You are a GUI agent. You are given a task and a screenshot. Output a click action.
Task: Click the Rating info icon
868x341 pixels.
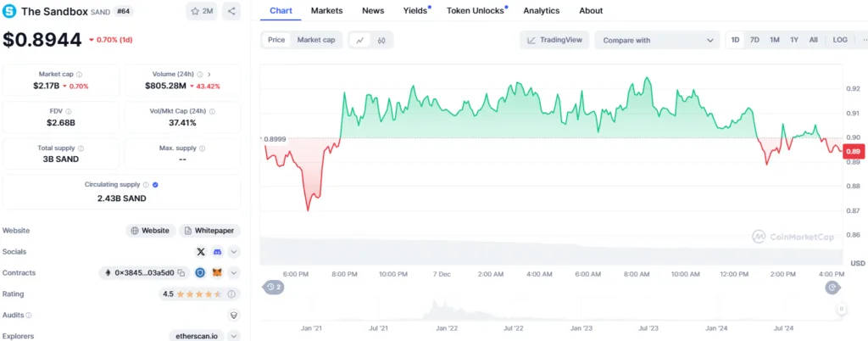(231, 294)
